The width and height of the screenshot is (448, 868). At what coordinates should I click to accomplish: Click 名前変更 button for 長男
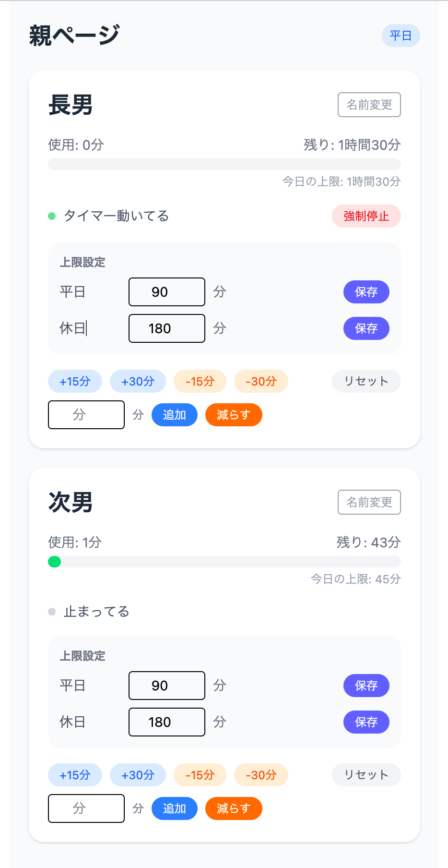click(369, 105)
